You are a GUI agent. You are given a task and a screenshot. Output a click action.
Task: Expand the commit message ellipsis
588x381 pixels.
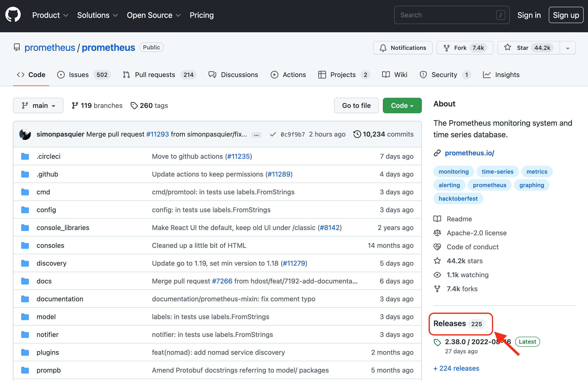tap(256, 135)
